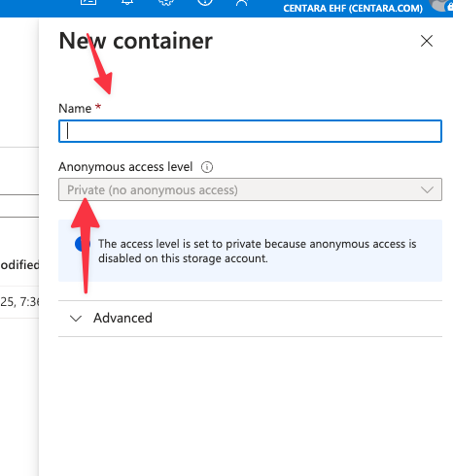Select the container row dated 7:36

coord(19,302)
